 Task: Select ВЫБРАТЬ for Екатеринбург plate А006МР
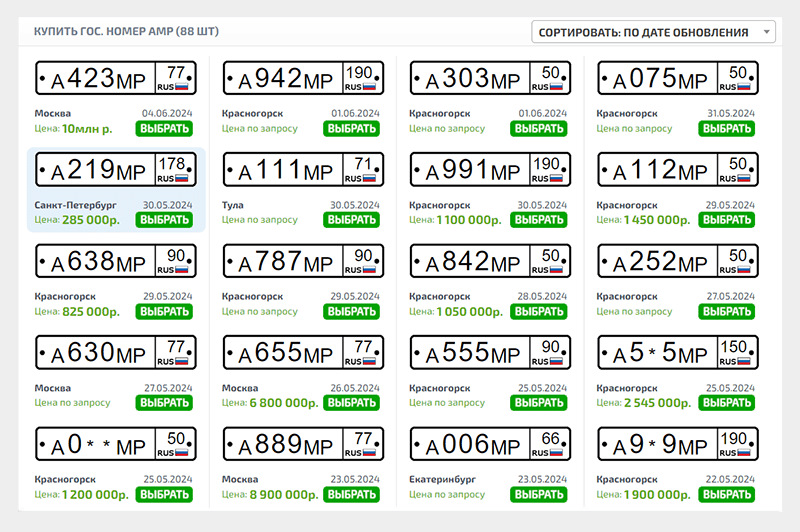click(x=538, y=495)
